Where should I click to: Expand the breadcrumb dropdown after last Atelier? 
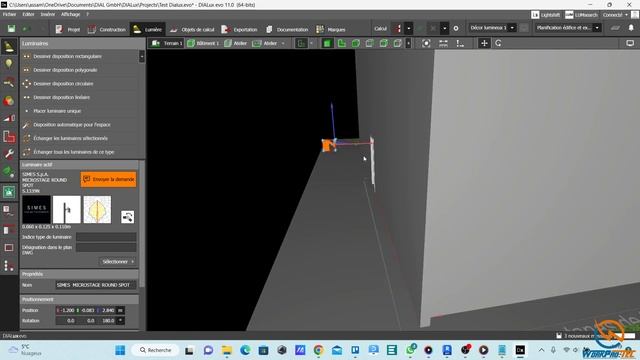pos(283,43)
